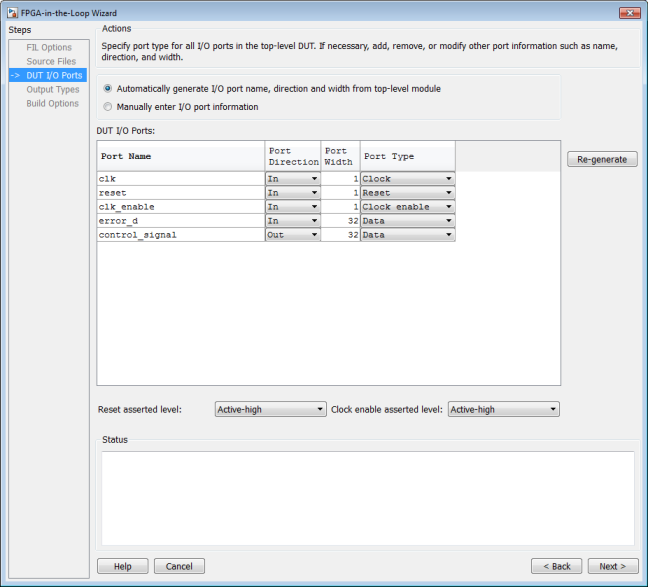Open Port Direction dropdown for reset
The image size is (648, 587).
point(293,193)
